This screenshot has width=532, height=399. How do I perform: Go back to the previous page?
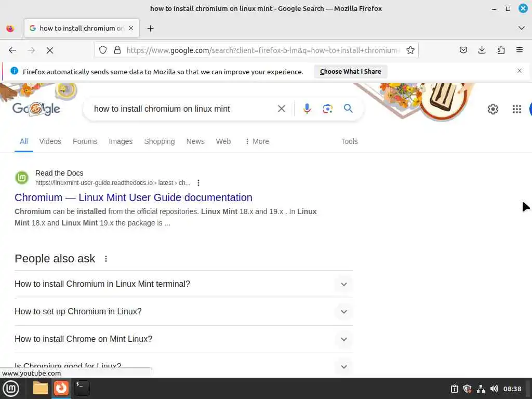point(12,50)
